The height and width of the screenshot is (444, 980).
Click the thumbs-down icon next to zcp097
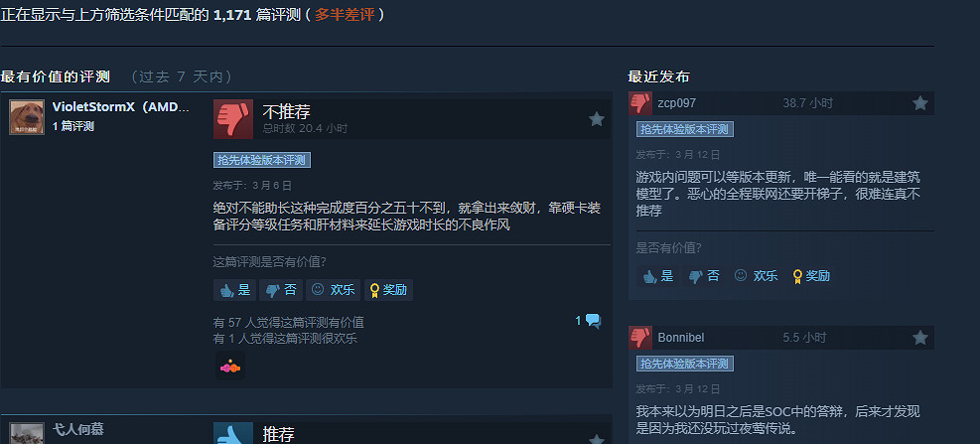[640, 103]
